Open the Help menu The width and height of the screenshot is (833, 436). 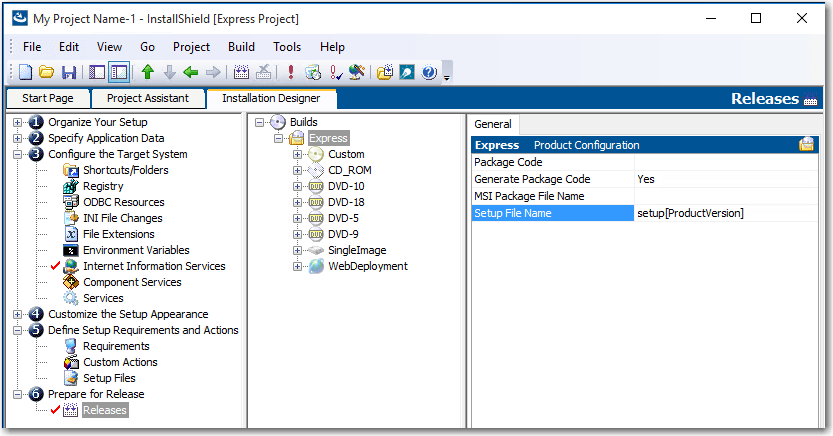coord(332,47)
